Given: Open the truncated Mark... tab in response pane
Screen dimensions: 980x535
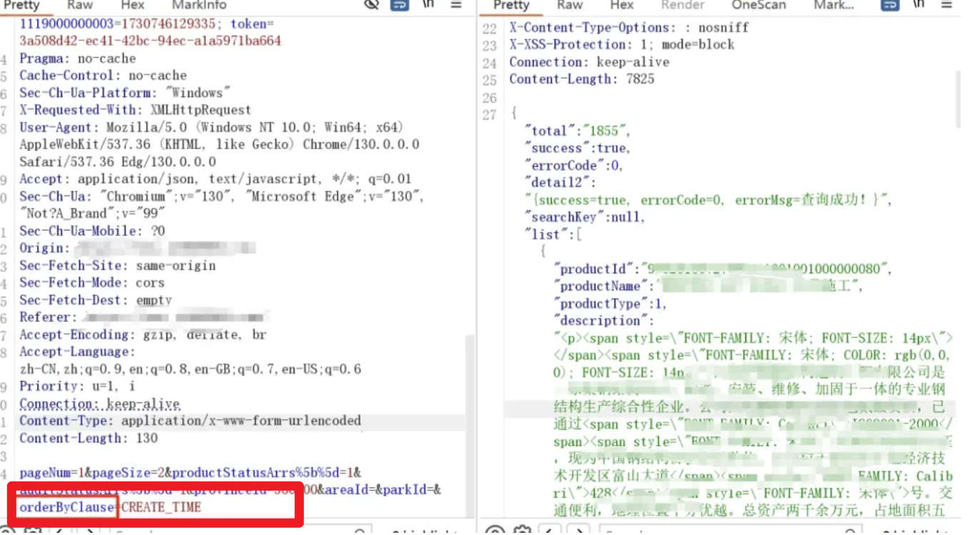Looking at the screenshot, I should click(834, 4).
